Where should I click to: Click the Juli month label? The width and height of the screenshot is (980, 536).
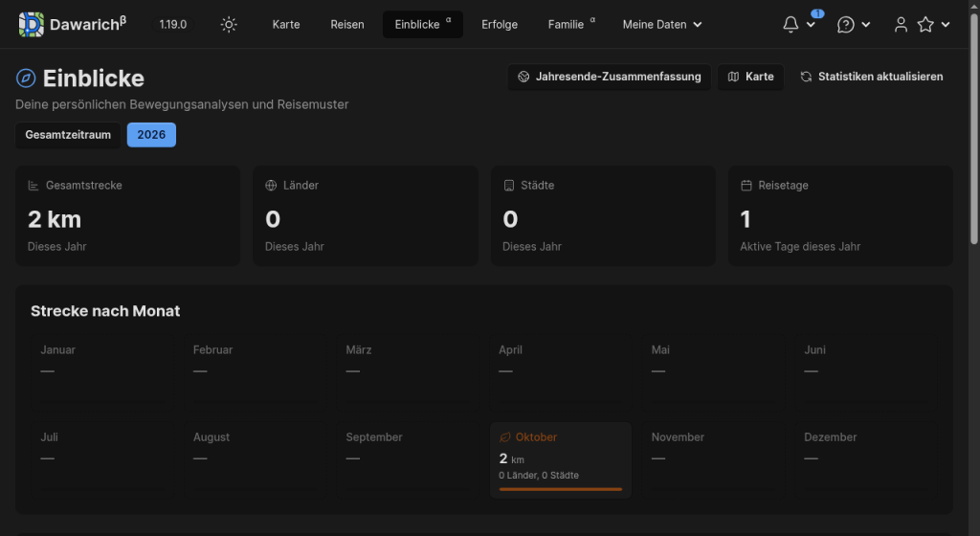pos(50,437)
